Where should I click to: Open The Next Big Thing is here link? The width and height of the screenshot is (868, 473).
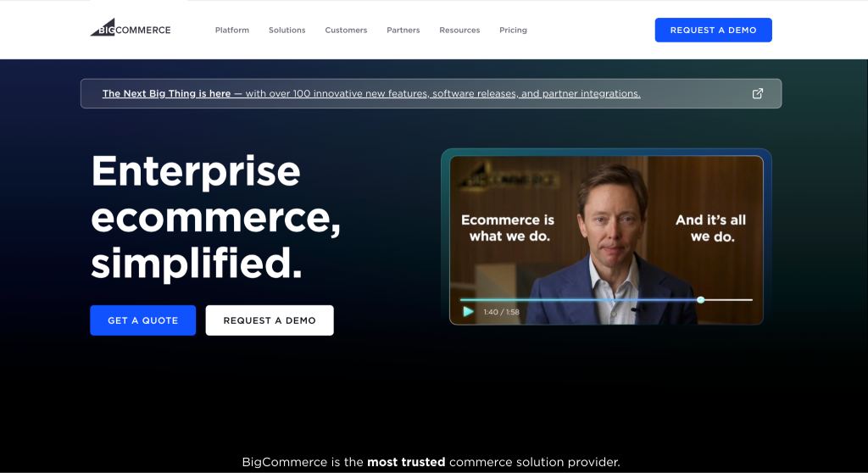167,93
